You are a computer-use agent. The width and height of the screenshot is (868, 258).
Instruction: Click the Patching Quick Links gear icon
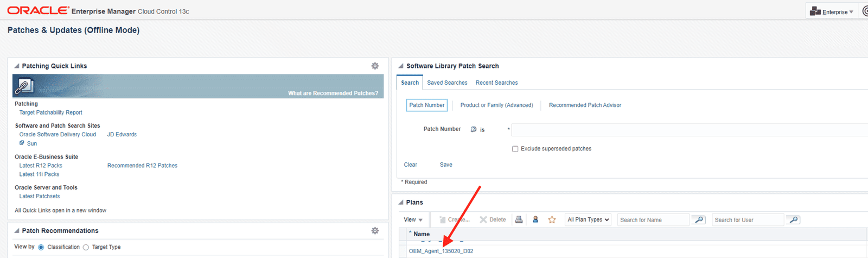[375, 66]
